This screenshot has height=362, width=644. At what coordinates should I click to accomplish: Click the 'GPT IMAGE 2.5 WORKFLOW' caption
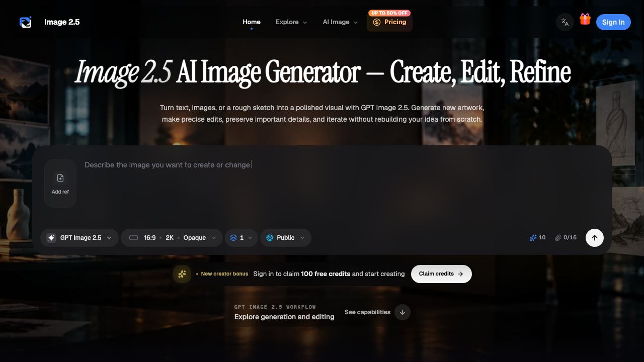click(x=275, y=307)
